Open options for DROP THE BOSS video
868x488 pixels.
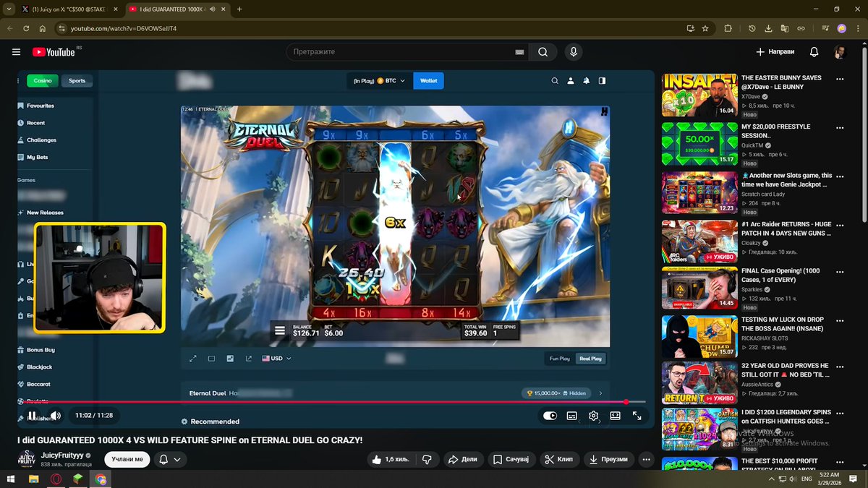(840, 320)
